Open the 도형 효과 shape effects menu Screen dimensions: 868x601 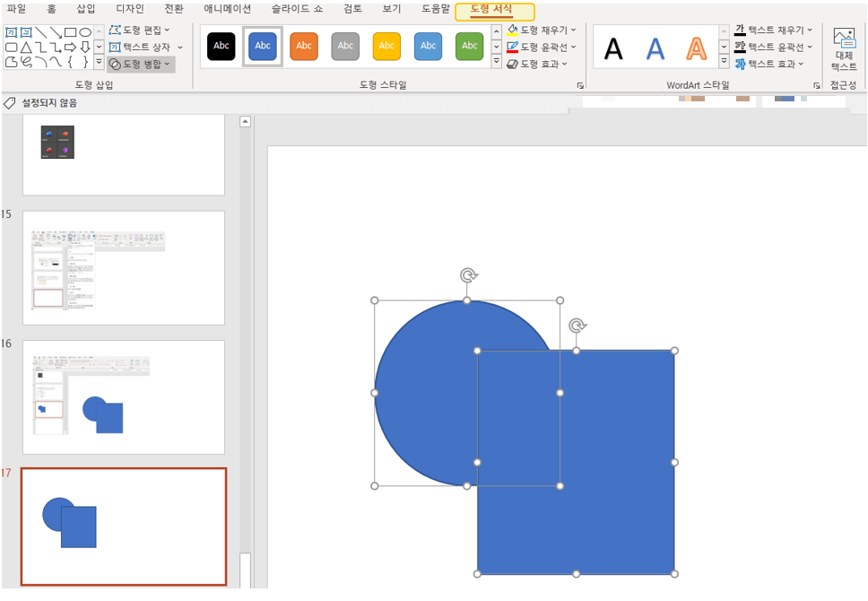(x=537, y=65)
